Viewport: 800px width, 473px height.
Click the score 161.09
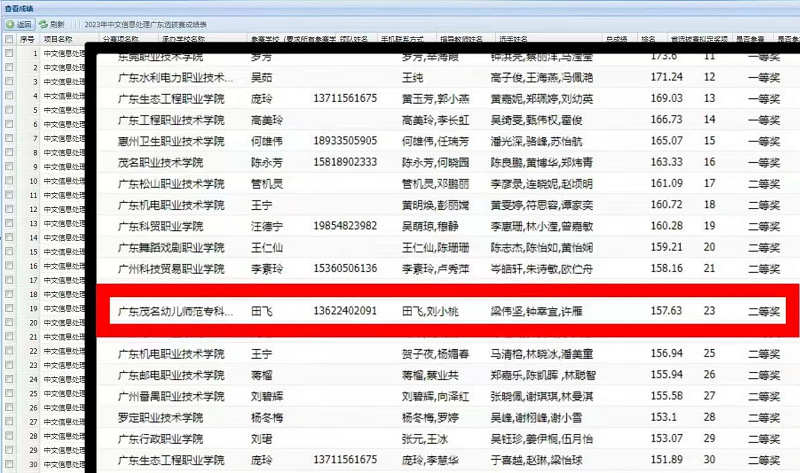click(666, 183)
